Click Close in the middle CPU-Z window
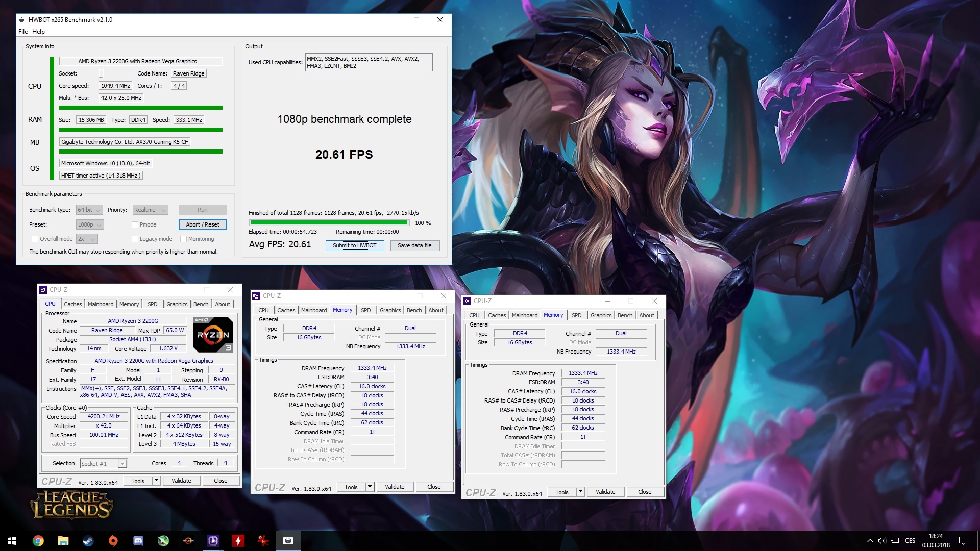This screenshot has width=980, height=551. [x=434, y=487]
